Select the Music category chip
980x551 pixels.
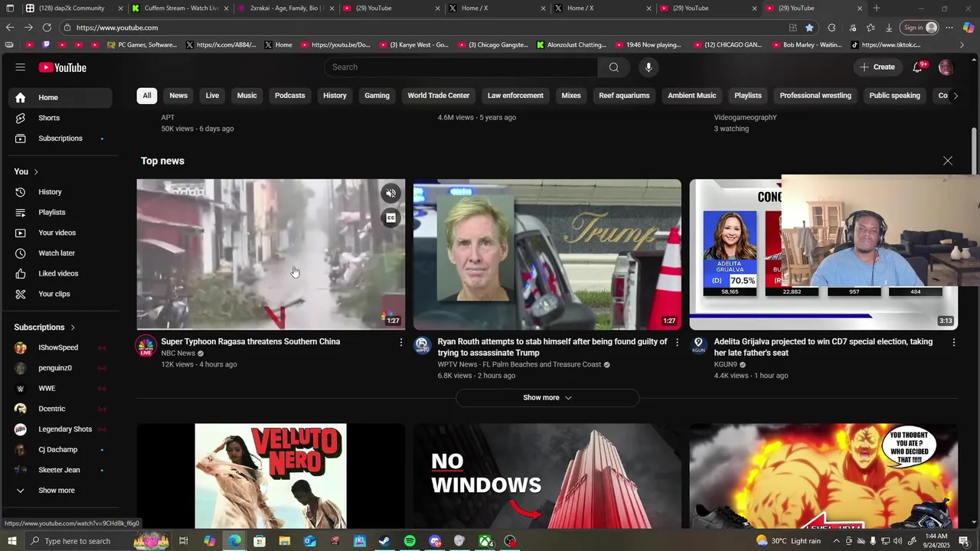(247, 96)
